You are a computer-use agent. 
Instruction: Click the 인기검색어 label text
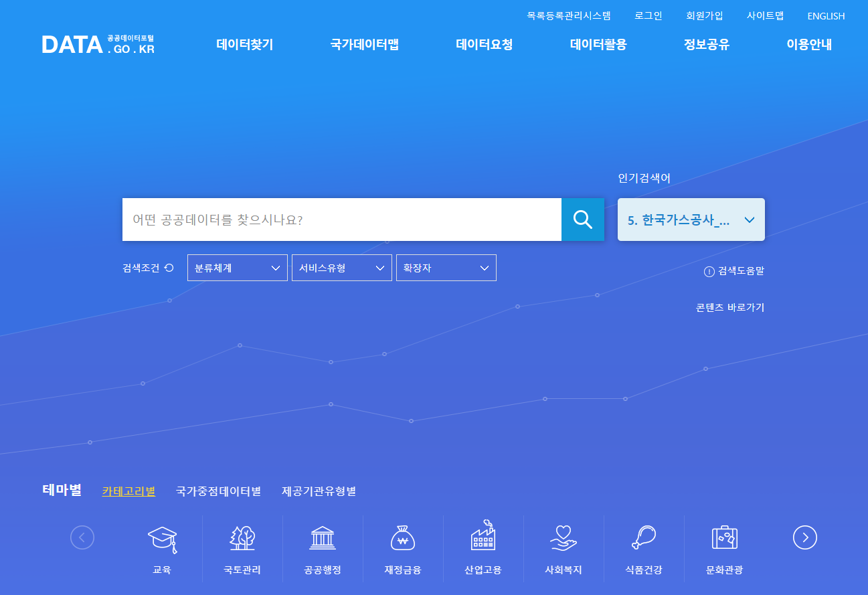click(644, 178)
